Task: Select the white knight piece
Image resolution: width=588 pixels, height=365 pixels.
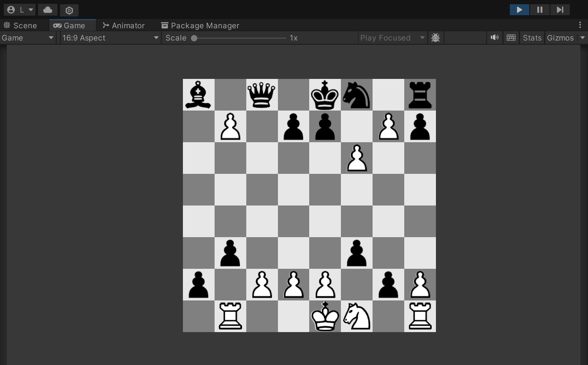Action: tap(357, 316)
